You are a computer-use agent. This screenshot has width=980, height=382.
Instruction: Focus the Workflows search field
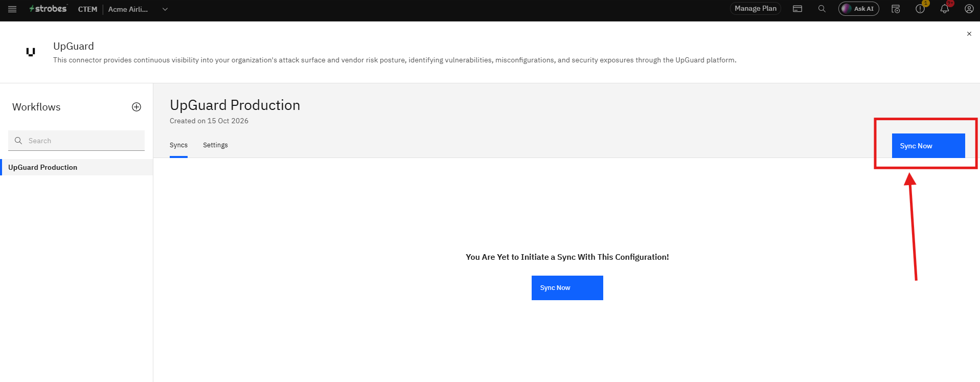point(76,141)
